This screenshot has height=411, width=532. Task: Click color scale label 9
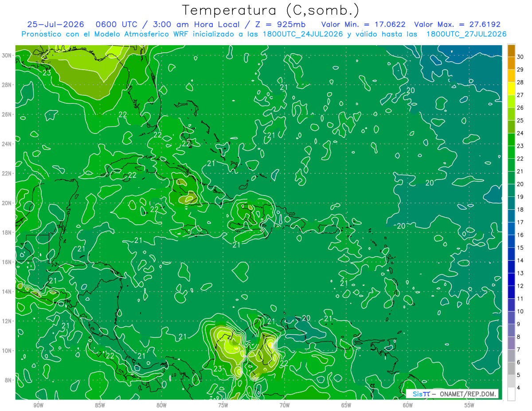click(x=519, y=324)
